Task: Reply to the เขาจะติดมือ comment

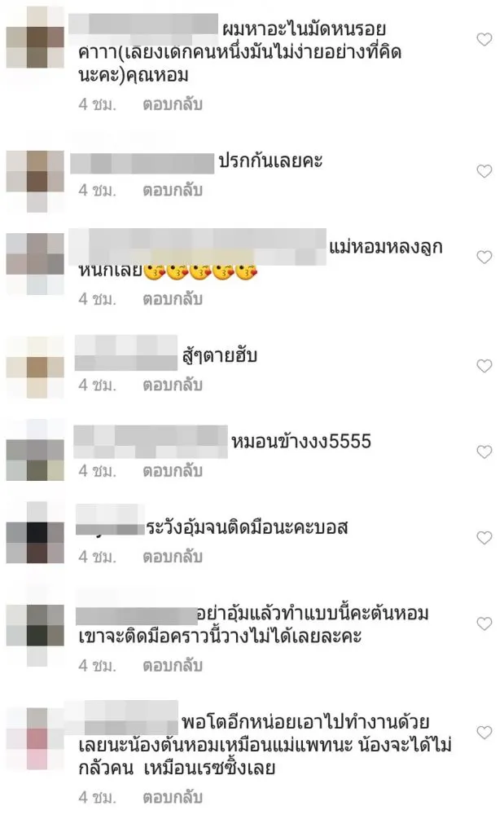Action: (x=173, y=665)
